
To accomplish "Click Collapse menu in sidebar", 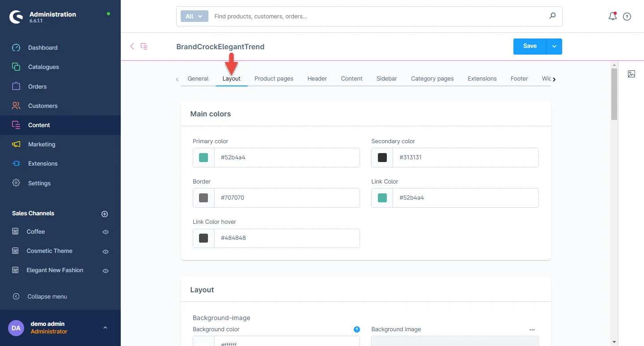I will [x=47, y=296].
